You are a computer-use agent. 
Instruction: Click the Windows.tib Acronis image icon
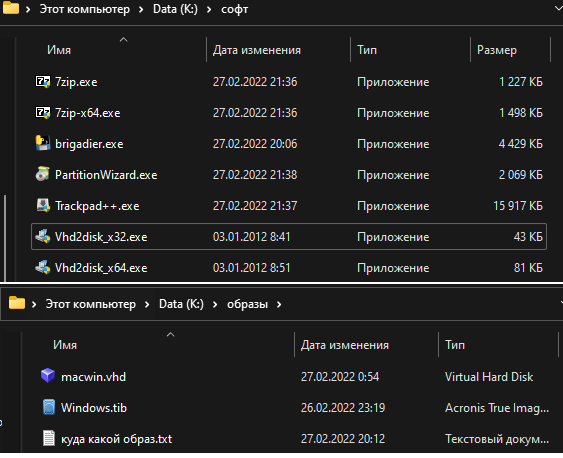point(49,407)
